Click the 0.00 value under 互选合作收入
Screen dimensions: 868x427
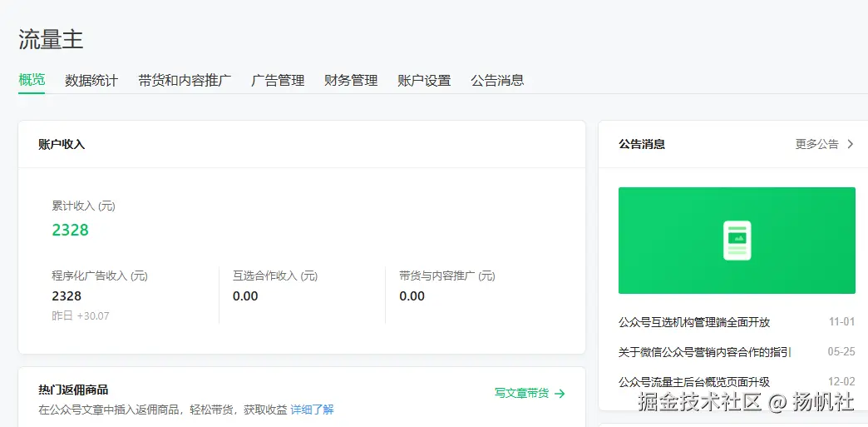[245, 296]
